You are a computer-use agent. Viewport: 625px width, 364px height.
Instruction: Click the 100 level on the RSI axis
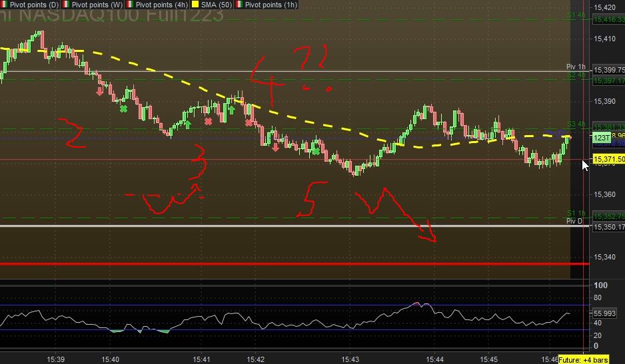[x=601, y=285]
